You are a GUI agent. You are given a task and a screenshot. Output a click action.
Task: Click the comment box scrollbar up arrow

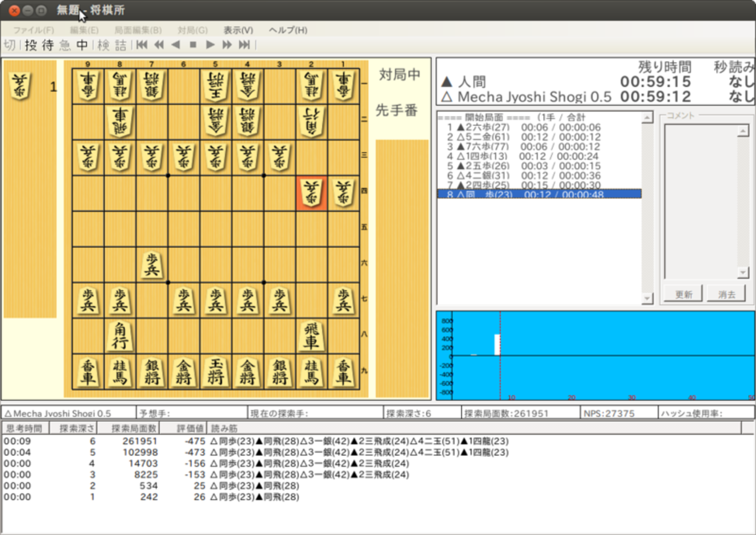[743, 131]
